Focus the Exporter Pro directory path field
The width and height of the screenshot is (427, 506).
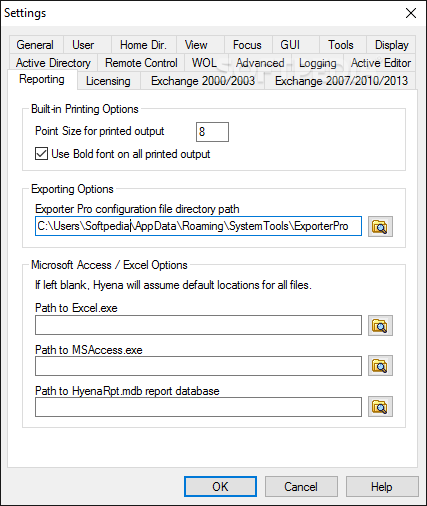pyautogui.click(x=198, y=226)
